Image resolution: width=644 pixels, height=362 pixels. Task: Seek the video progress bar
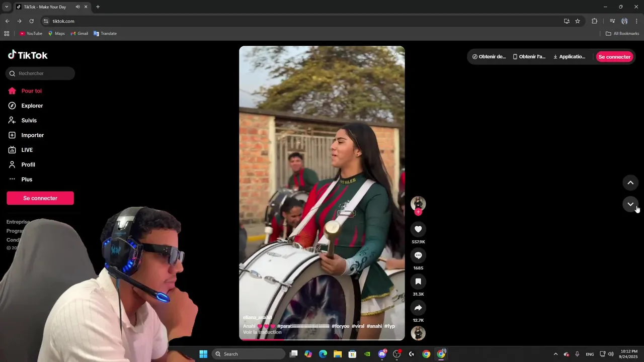[322, 340]
